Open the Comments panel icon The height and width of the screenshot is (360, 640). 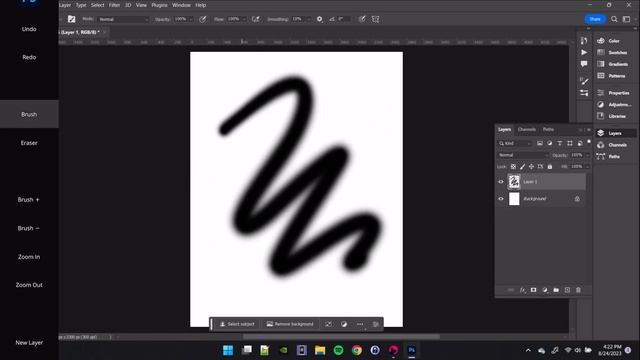click(584, 64)
